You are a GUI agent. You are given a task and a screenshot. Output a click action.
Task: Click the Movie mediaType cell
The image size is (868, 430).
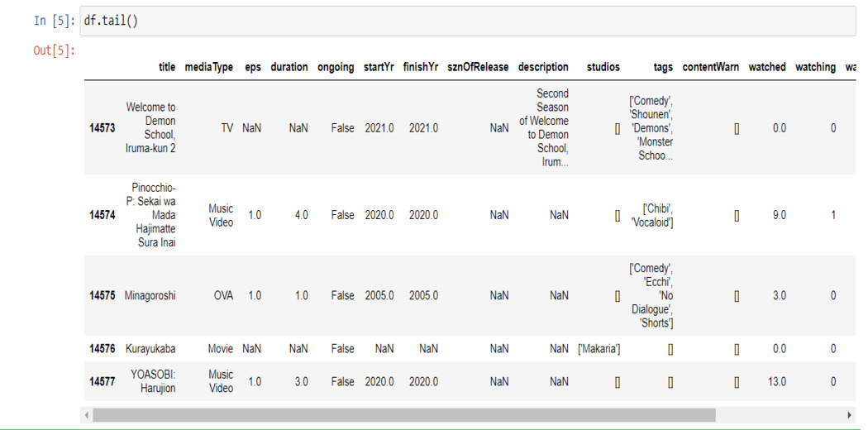221,349
